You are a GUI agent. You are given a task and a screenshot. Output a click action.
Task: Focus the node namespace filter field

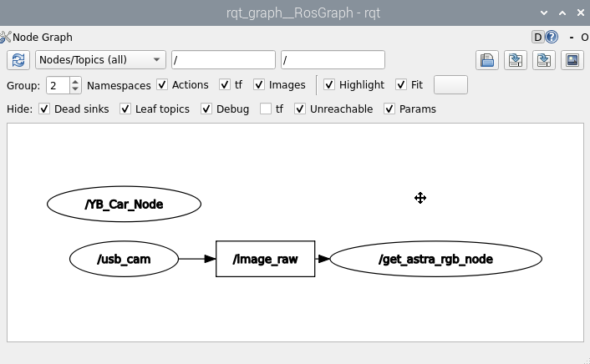223,60
